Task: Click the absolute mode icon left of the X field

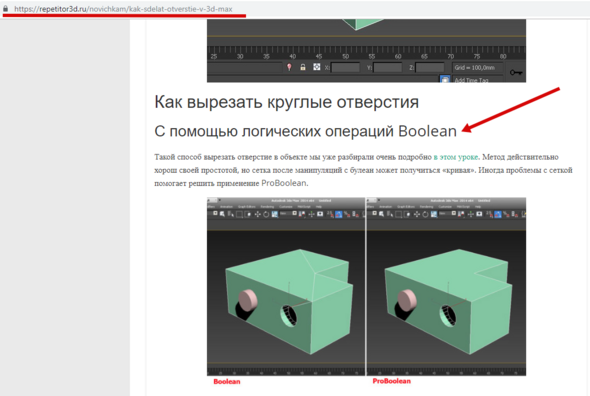Action: coord(317,67)
